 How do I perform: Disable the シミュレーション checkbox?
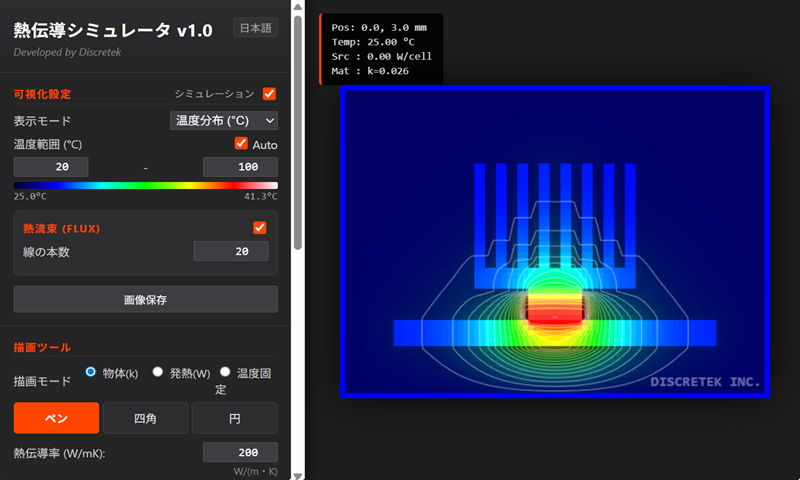[269, 94]
